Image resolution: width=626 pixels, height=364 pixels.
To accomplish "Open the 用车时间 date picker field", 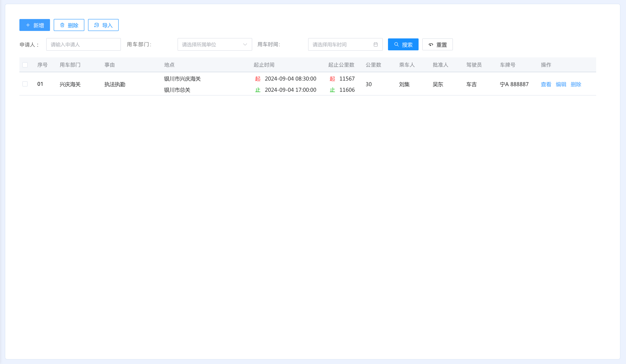I will (x=342, y=44).
